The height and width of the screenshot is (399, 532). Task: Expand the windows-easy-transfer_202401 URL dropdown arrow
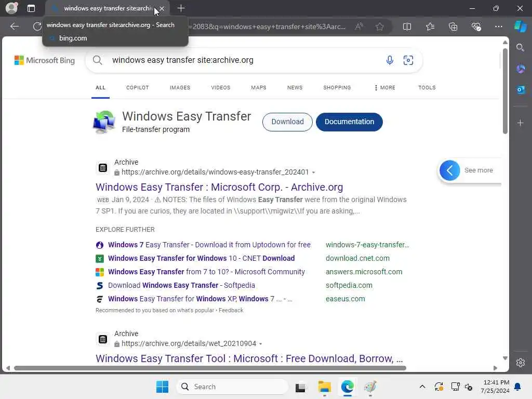(313, 172)
